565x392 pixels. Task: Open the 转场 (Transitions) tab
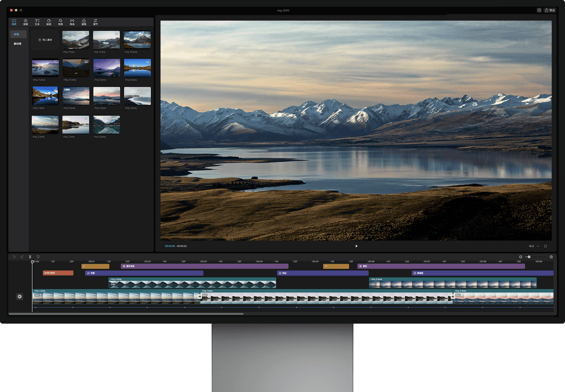[72, 22]
